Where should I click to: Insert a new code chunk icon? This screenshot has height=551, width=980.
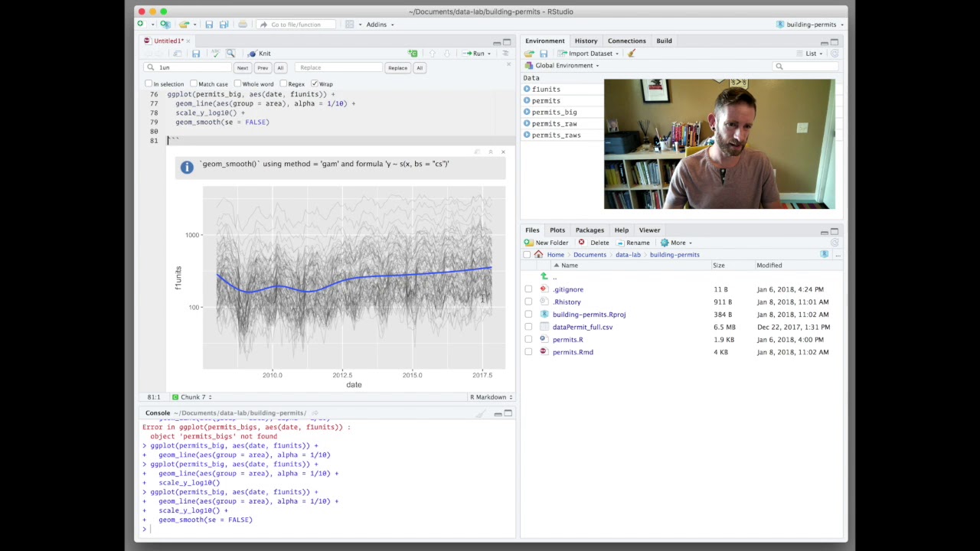click(x=413, y=54)
